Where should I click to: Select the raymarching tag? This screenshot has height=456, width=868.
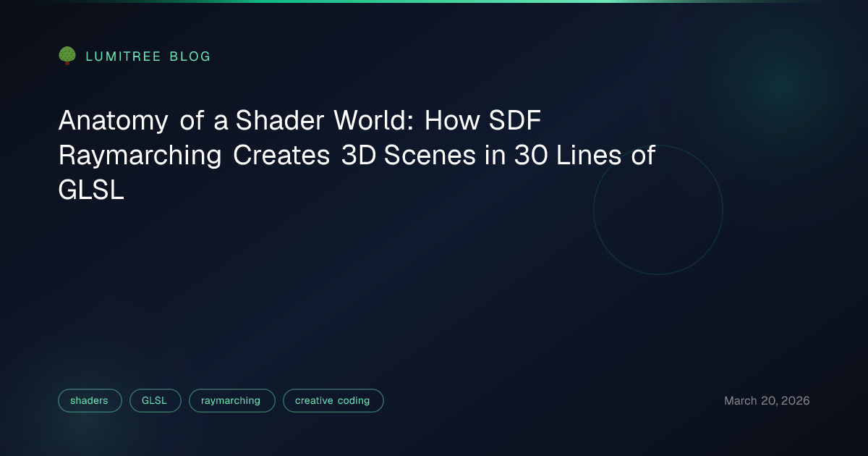(x=231, y=400)
